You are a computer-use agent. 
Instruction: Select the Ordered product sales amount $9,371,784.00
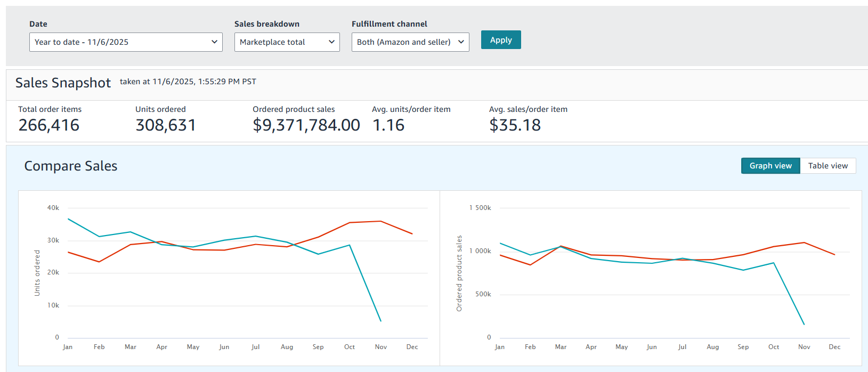coord(306,125)
